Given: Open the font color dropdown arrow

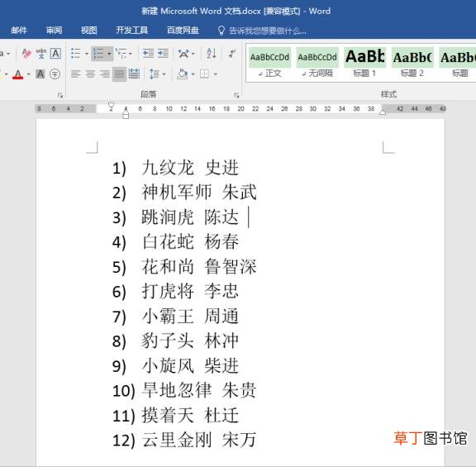Looking at the screenshot, I should coord(28,74).
